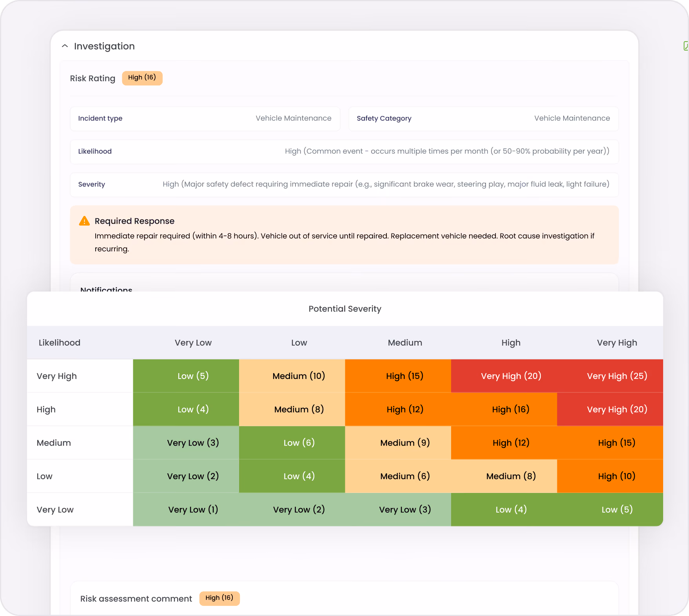Open the Safety Category field
Image resolution: width=689 pixels, height=616 pixels.
tap(484, 118)
